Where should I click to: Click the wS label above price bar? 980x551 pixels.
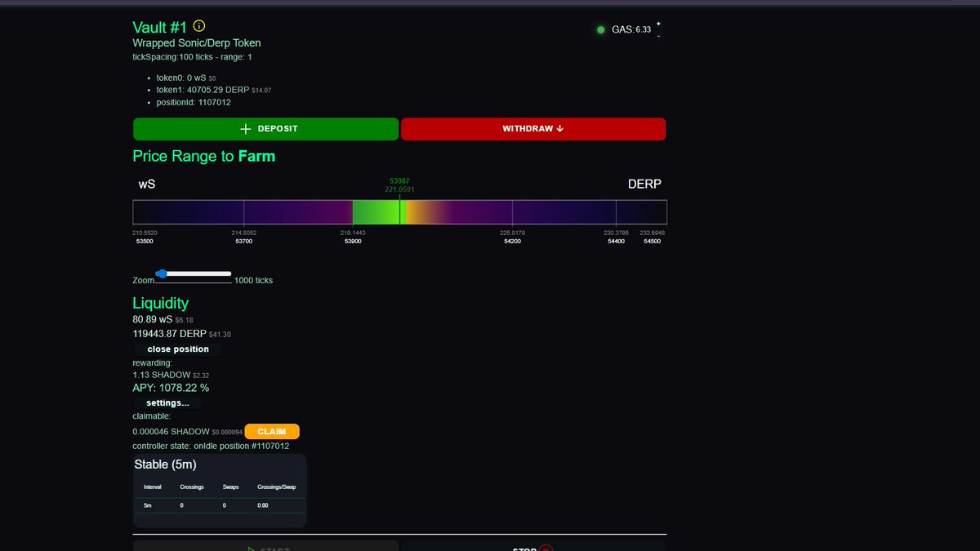(147, 184)
